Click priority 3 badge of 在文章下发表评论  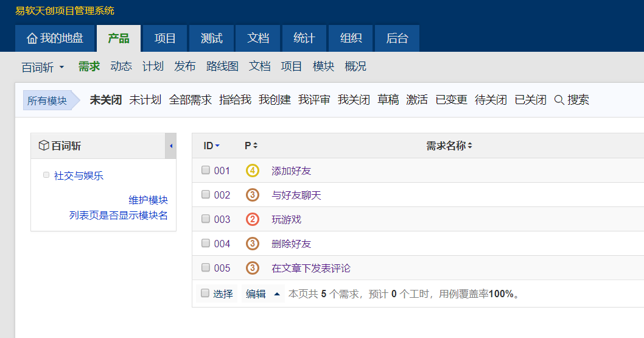point(252,268)
